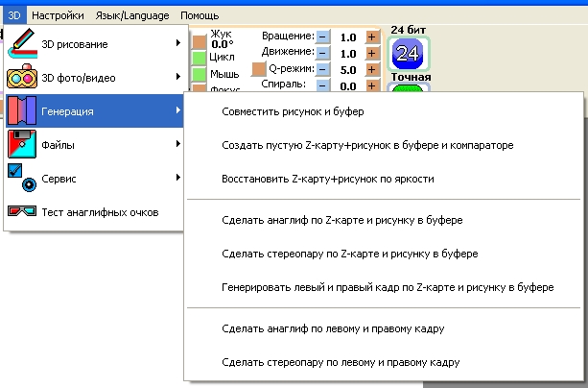The height and width of the screenshot is (388, 588).
Task: Decrease Спираль with minus button
Action: pos(322,85)
